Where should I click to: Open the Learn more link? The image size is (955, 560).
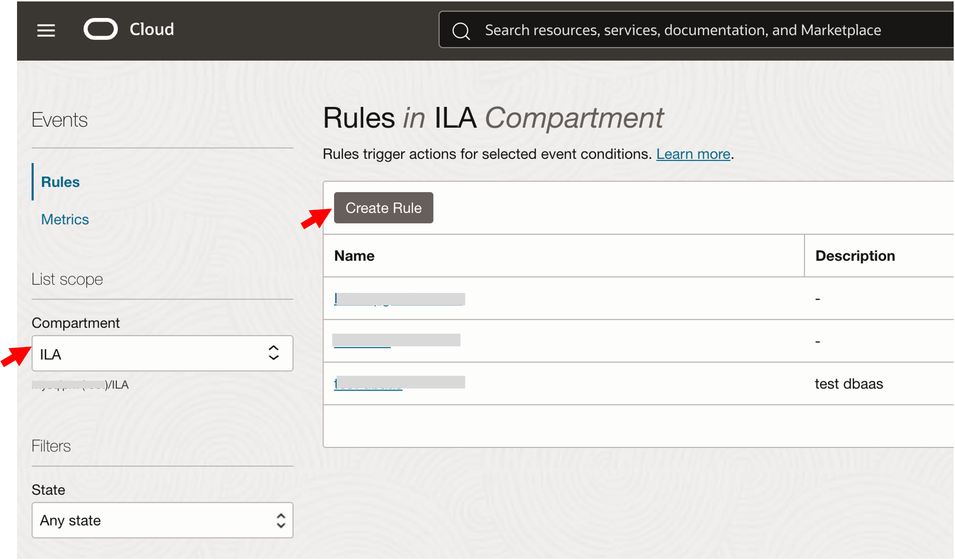click(x=693, y=154)
